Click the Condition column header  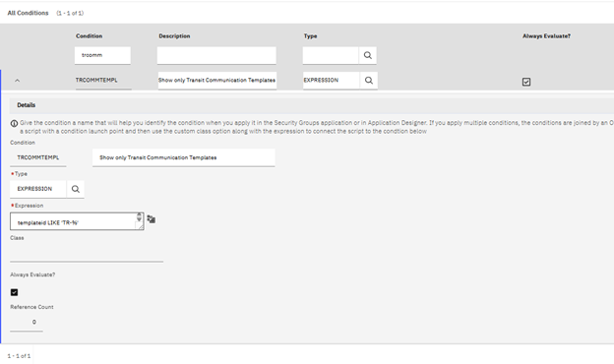(89, 36)
